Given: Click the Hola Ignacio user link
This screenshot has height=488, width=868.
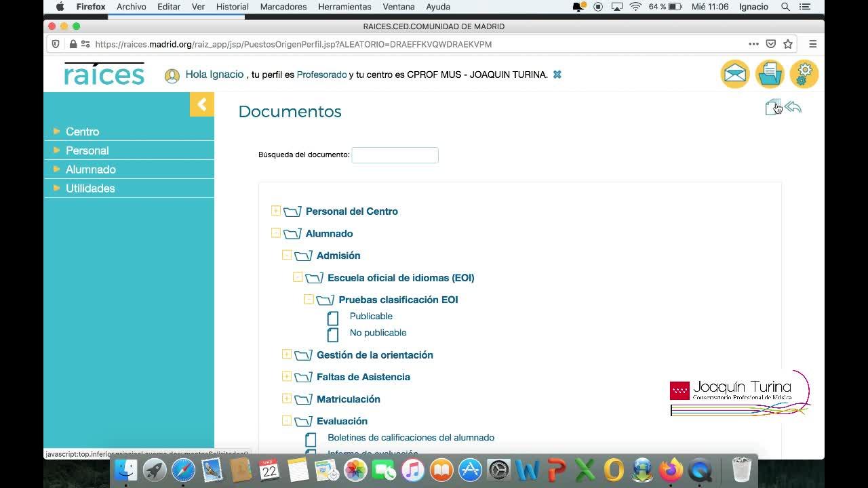Looking at the screenshot, I should click(x=214, y=75).
